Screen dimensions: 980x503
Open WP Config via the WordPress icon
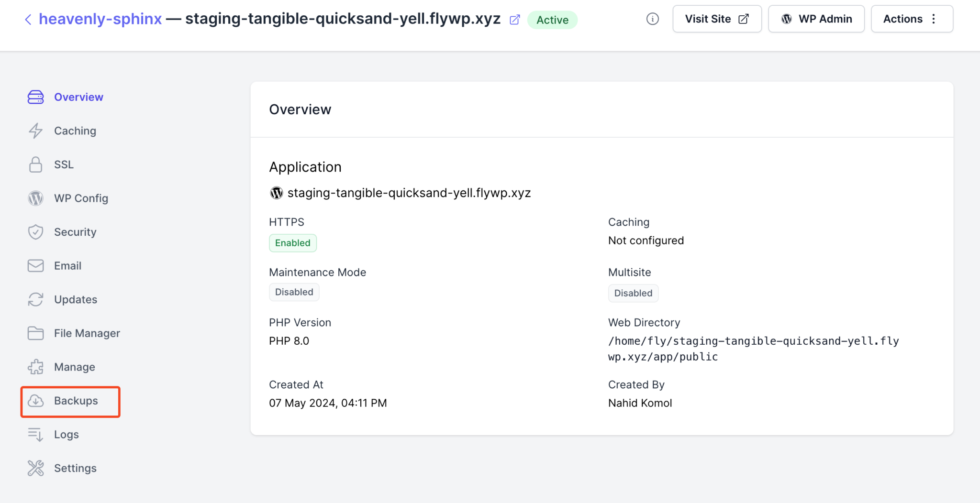click(35, 198)
